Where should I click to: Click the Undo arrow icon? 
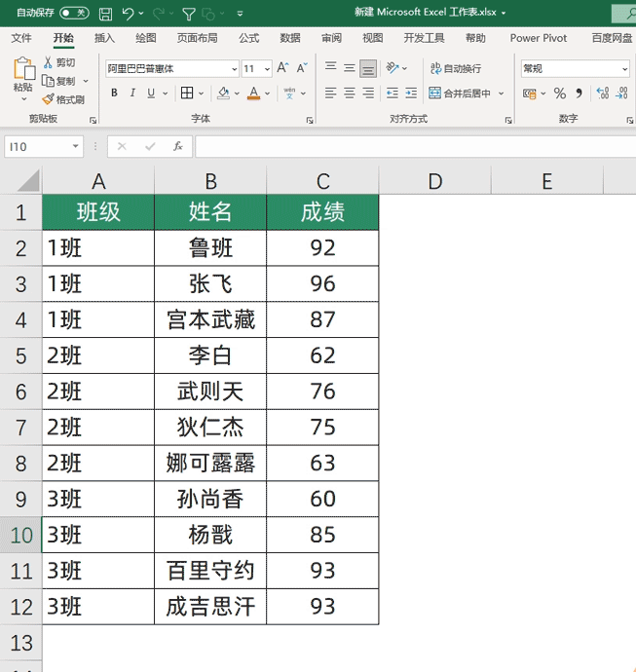(x=128, y=15)
